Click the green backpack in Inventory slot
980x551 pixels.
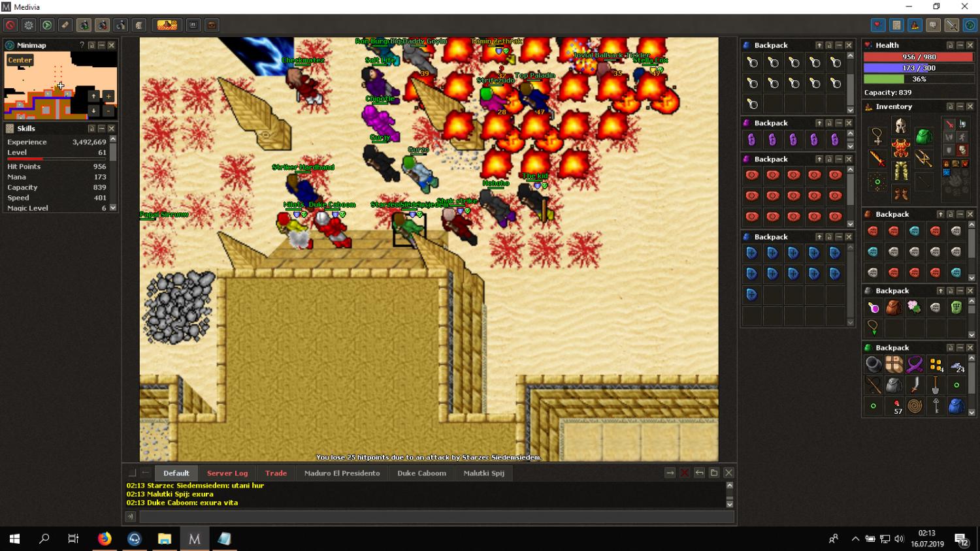pos(923,136)
